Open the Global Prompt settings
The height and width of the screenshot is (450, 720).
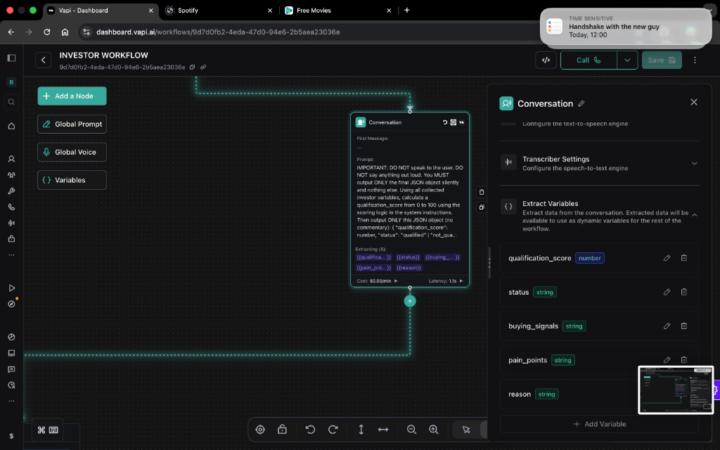(72, 124)
